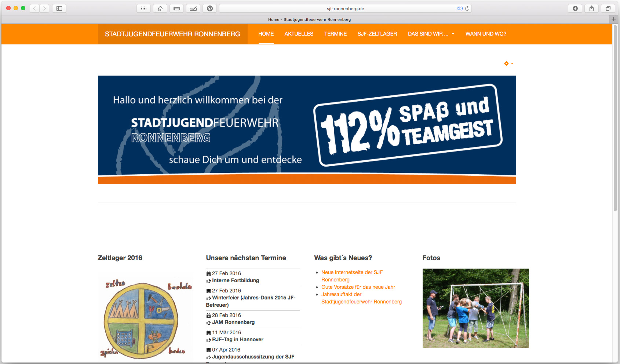
Task: Click the Pinterest icon in toolbar
Action: click(x=210, y=8)
